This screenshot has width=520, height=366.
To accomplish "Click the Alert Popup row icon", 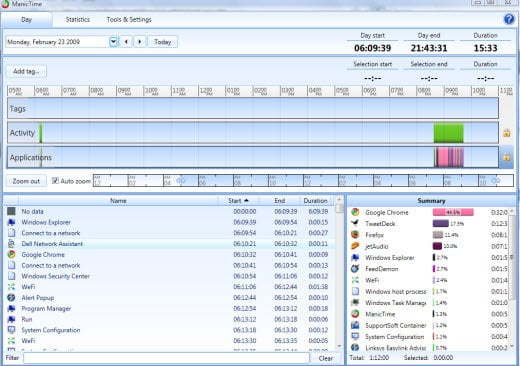I will [x=11, y=297].
